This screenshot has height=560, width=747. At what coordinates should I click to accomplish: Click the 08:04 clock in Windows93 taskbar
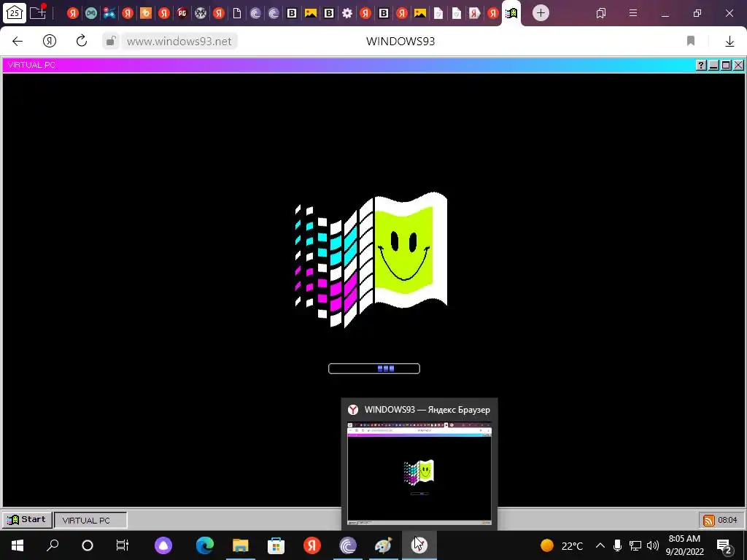[x=727, y=520]
